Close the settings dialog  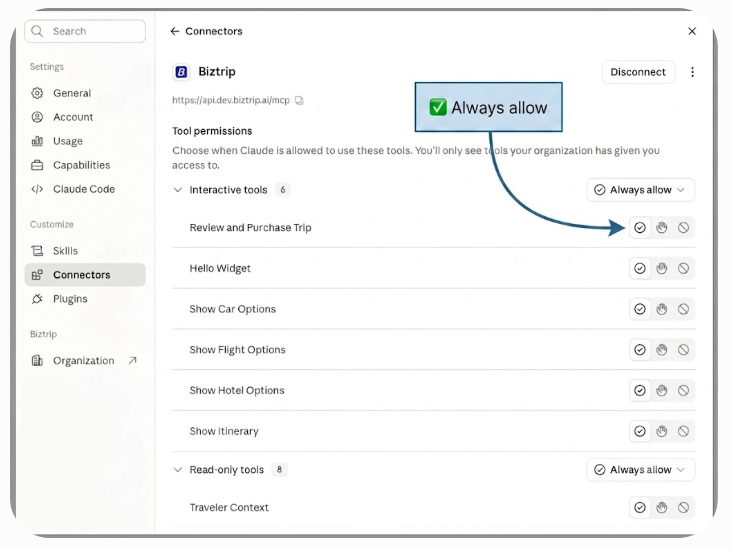tap(692, 31)
